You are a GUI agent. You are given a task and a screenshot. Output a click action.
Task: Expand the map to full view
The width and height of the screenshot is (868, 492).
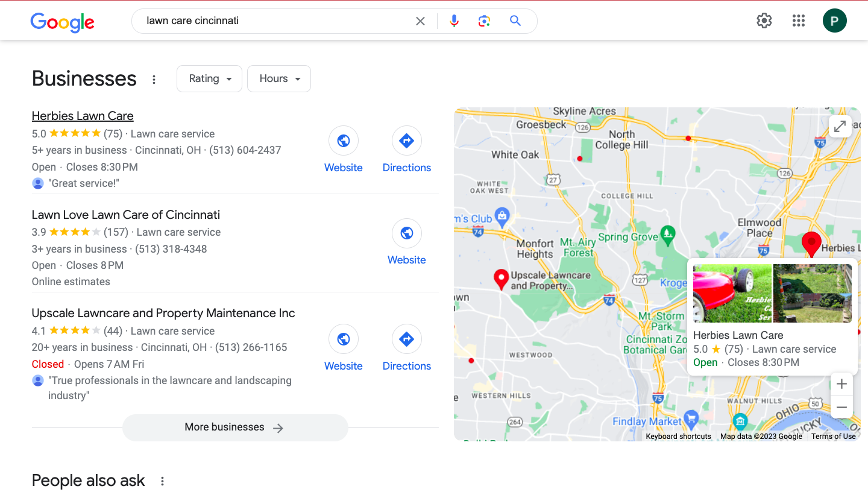click(x=840, y=126)
